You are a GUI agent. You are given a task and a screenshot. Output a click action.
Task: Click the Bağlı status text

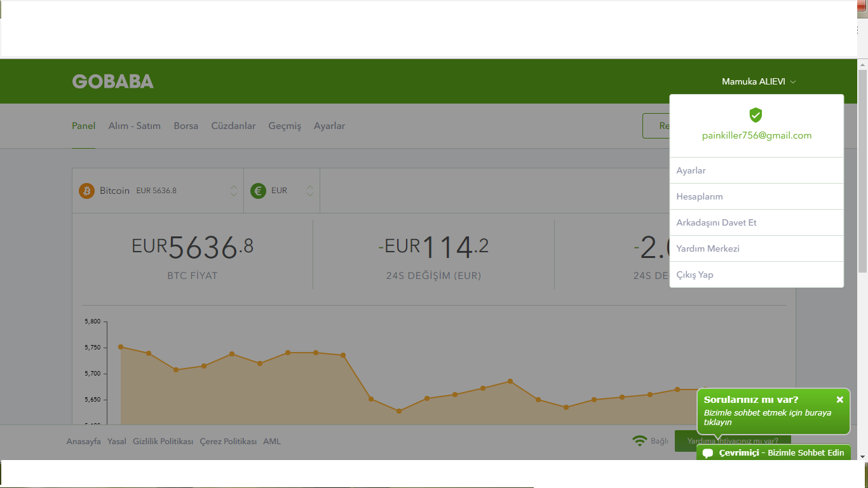660,441
